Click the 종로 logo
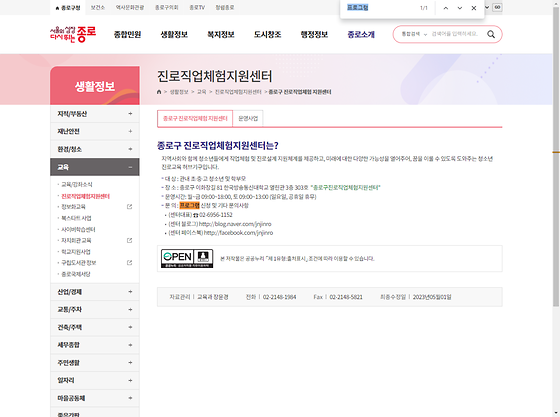Viewport: 560px width, 417px height. pyautogui.click(x=73, y=34)
